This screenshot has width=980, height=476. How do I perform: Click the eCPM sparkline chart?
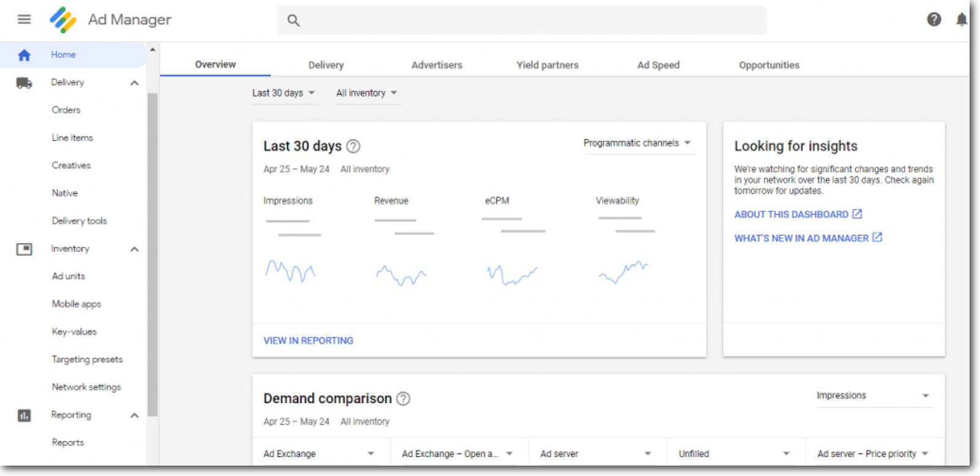coord(512,275)
